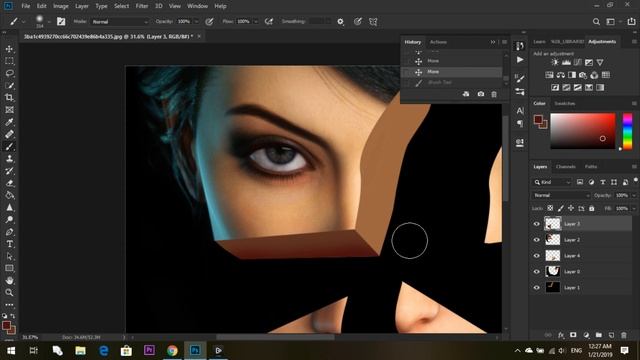Toggle pressure for opacity button
Viewport: 640px width, 360px height.
point(209,22)
